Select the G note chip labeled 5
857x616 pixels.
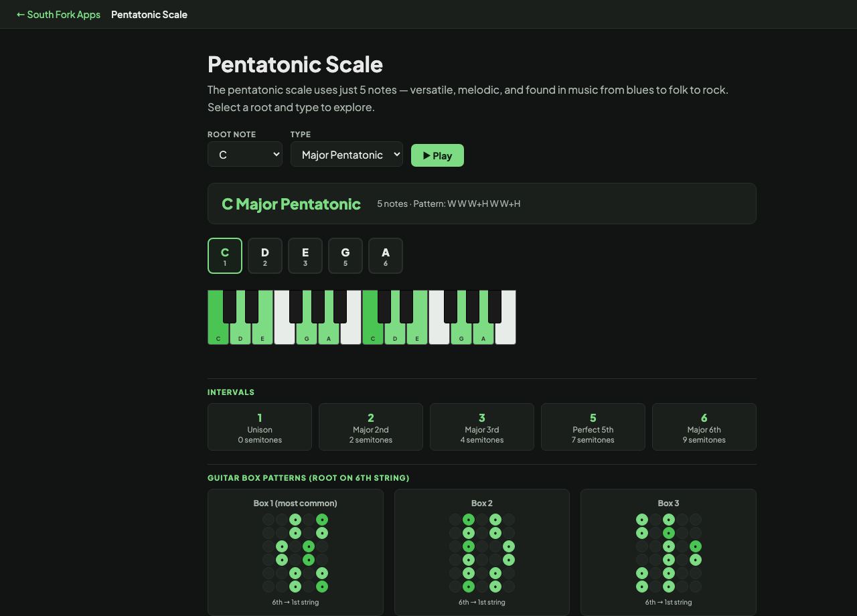point(345,256)
